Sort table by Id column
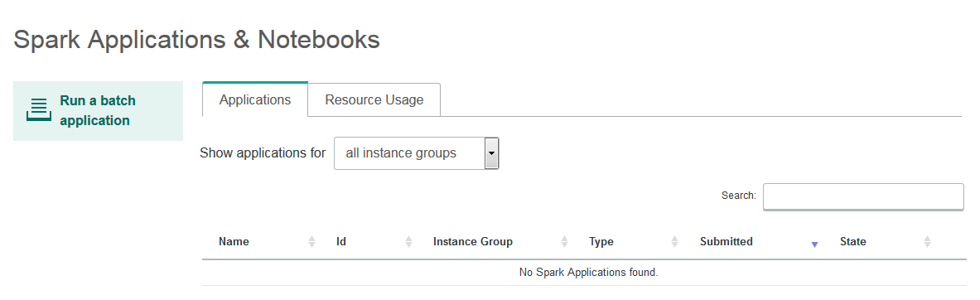This screenshot has height=300, width=980. click(341, 242)
